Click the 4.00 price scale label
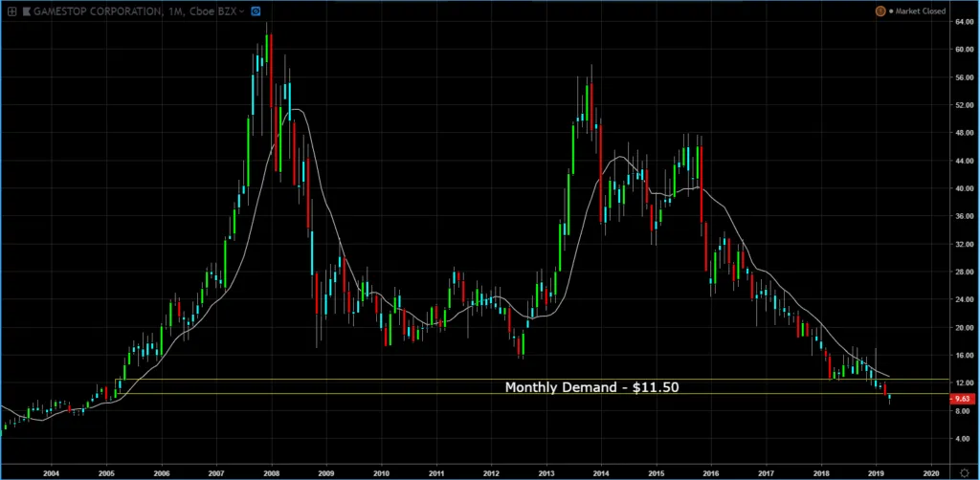The width and height of the screenshot is (980, 480). [x=964, y=439]
